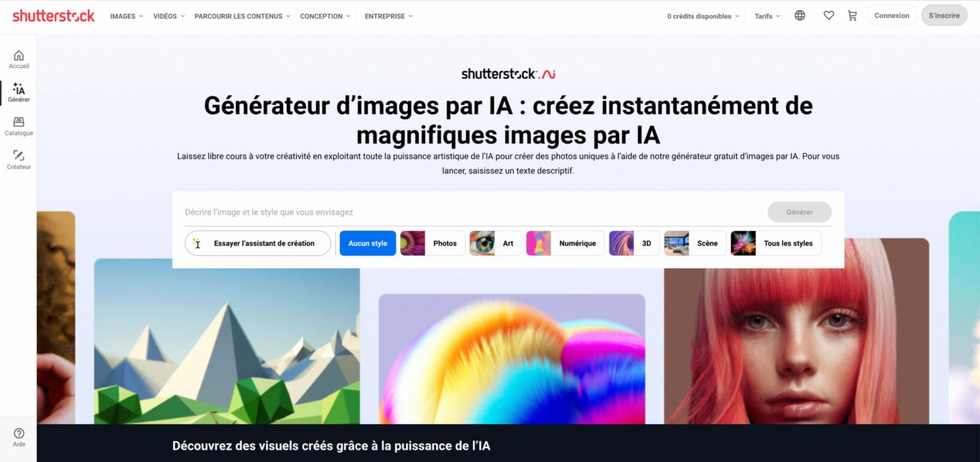Open the globe language selector icon
Screen dimensions: 980x462
pyautogui.click(x=800, y=16)
